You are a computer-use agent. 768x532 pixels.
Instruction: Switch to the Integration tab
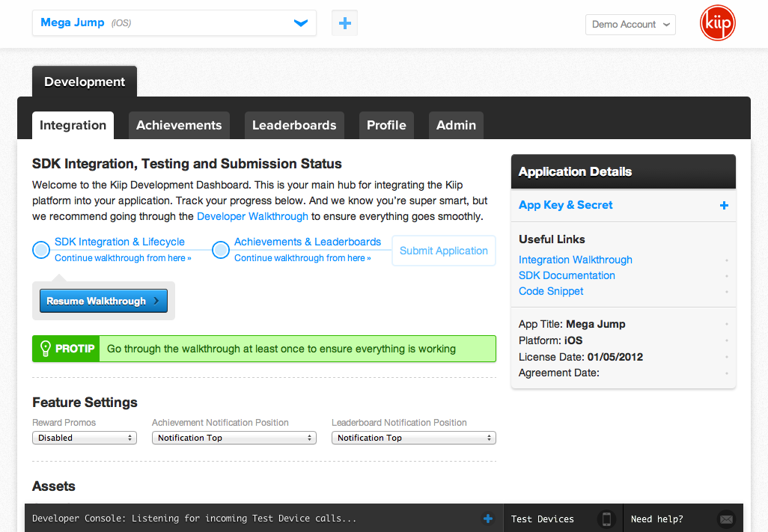[73, 125]
